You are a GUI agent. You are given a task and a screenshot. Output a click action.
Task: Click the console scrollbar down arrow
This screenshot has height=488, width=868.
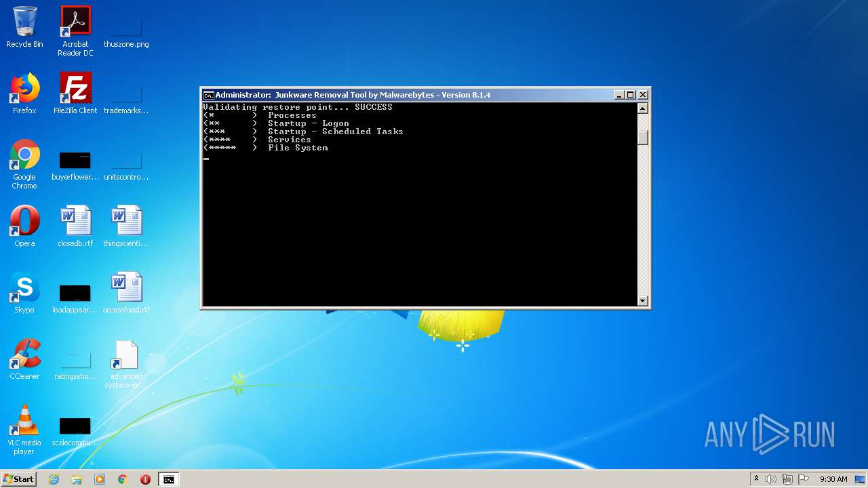pos(643,300)
